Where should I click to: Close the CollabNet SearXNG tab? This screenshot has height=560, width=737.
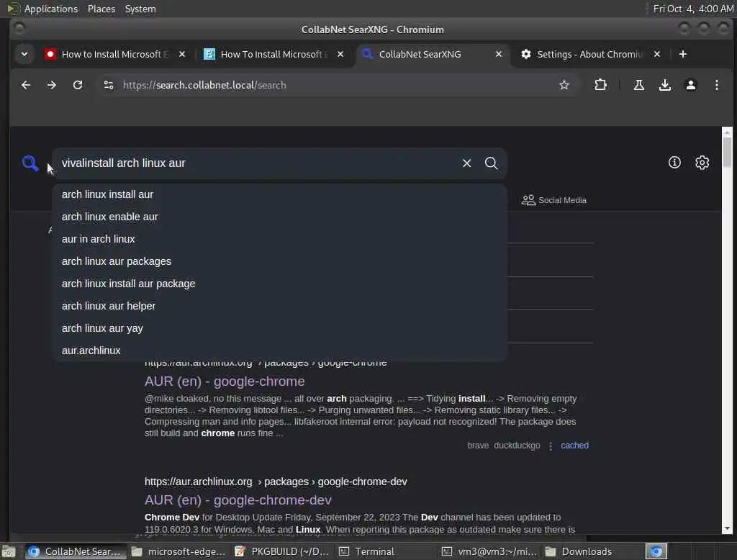coord(499,54)
